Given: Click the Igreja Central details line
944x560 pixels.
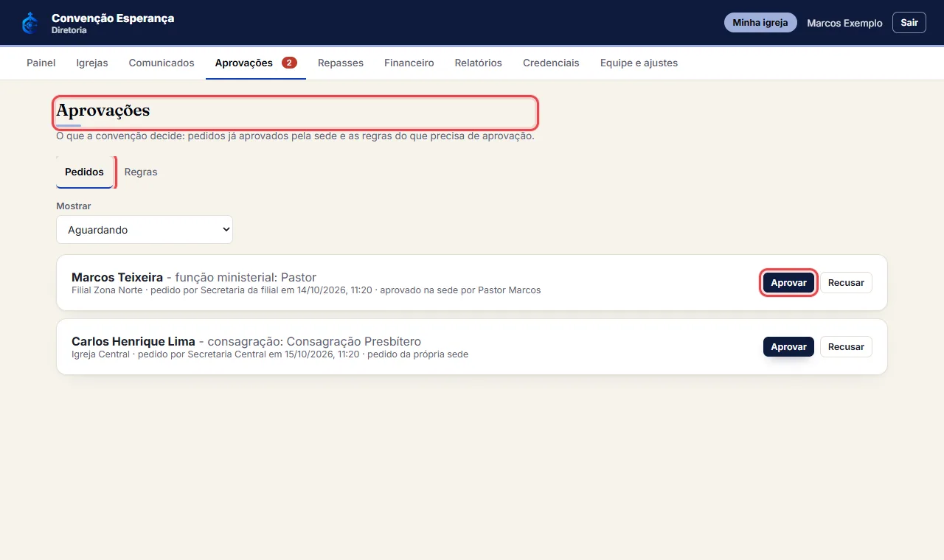Looking at the screenshot, I should pyautogui.click(x=270, y=354).
